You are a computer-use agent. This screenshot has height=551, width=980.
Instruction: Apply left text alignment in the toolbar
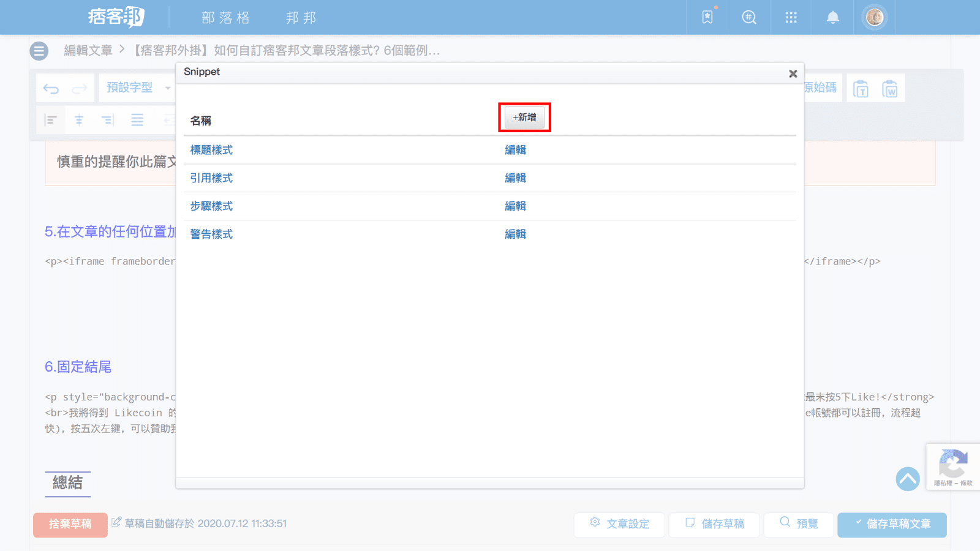tap(51, 120)
